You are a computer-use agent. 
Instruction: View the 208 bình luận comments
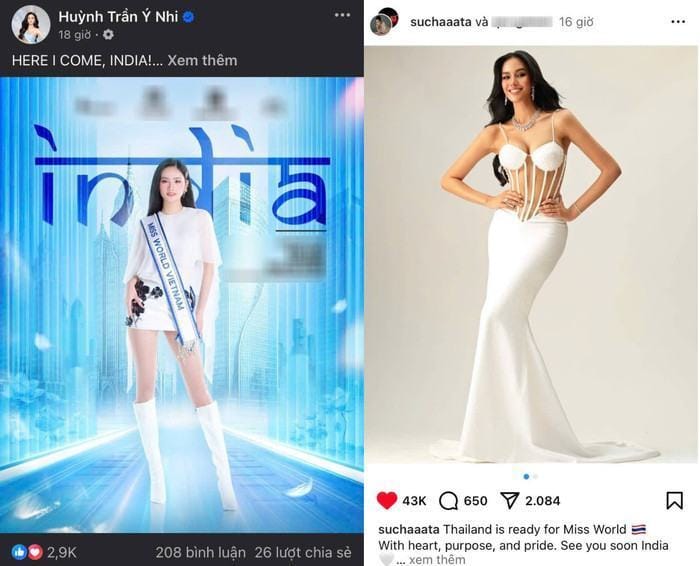click(x=200, y=553)
